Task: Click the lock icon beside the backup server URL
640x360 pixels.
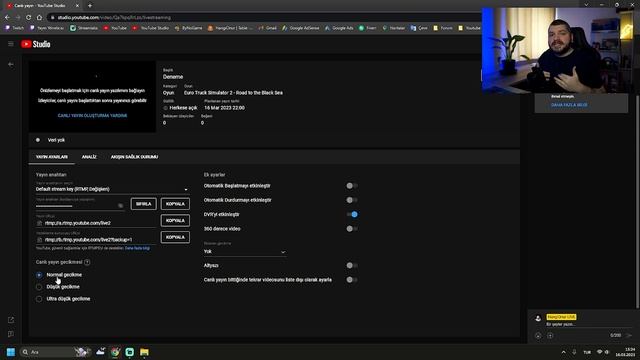Action: click(39, 240)
